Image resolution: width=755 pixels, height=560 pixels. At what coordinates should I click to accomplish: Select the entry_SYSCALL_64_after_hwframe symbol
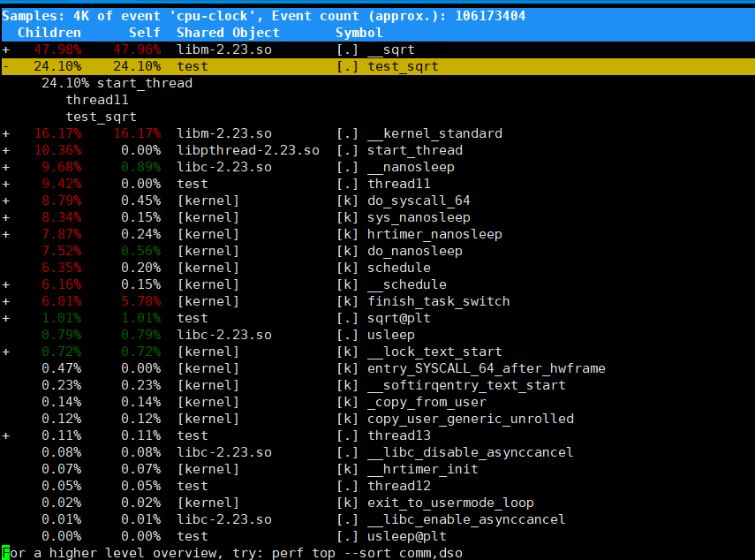[487, 369]
